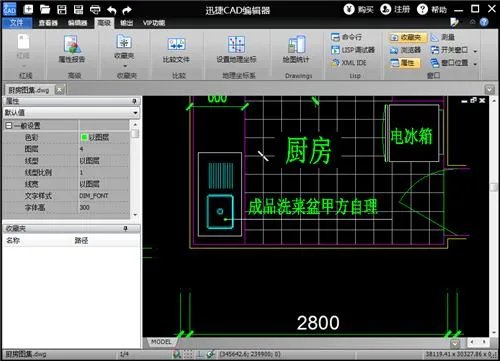Screen dimensions: 500x361
Task: Click the 图层 value field showing 4
Action: pyautogui.click(x=104, y=149)
